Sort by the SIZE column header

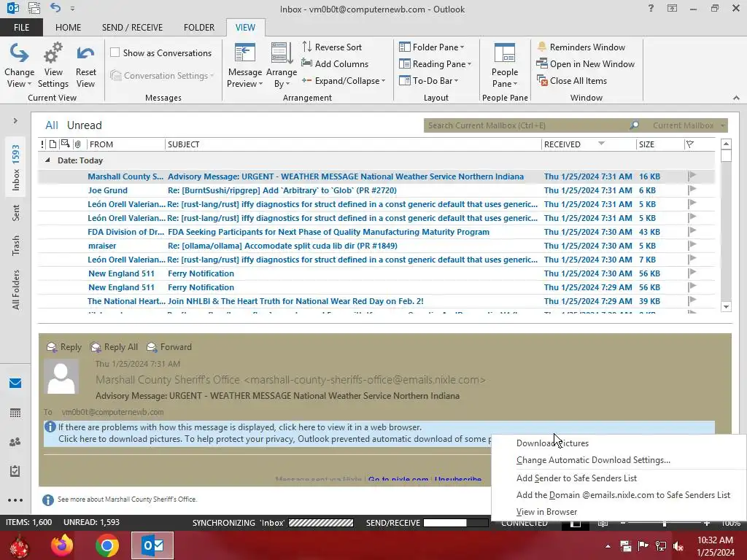(659, 144)
